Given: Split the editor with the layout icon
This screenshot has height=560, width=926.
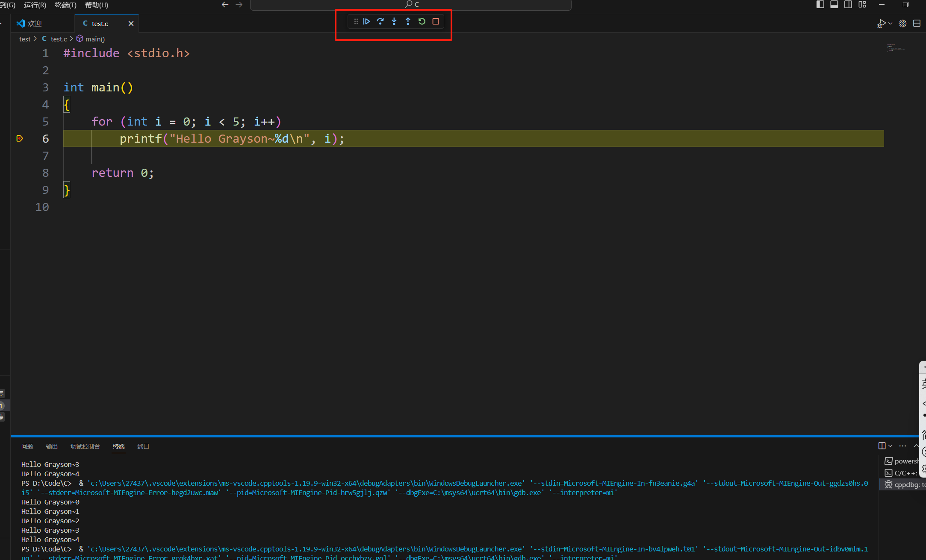Looking at the screenshot, I should [x=917, y=23].
